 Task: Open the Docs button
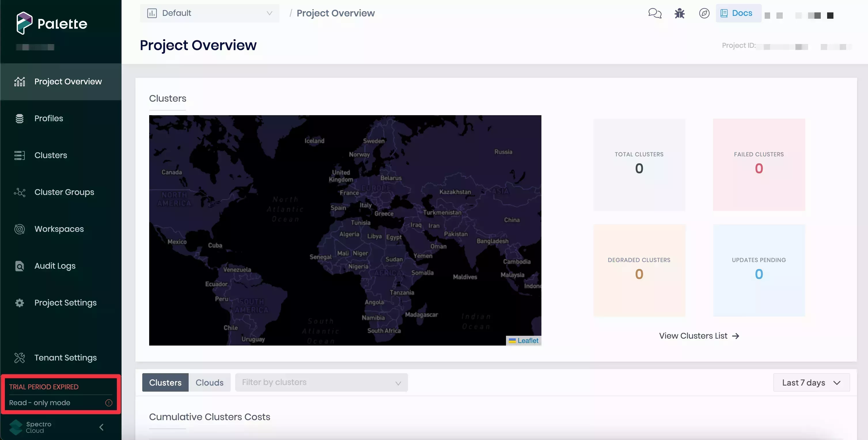coord(738,14)
